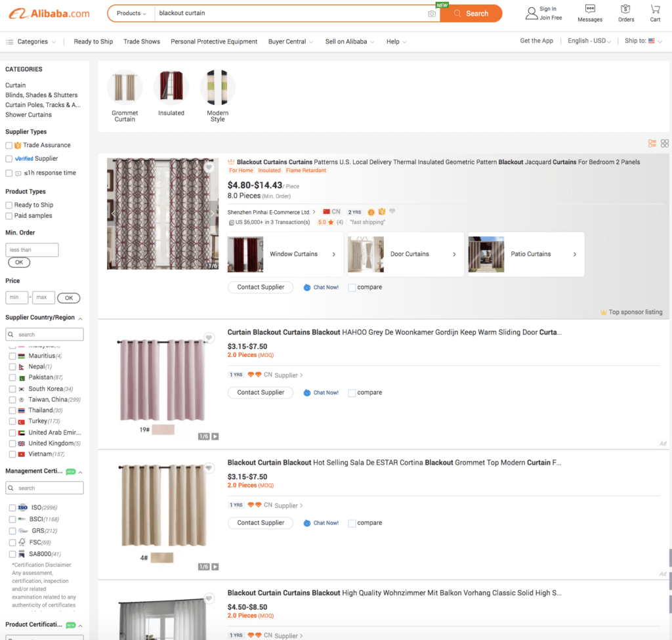Favorite the HAHOO Grey curtain listing

point(209,338)
